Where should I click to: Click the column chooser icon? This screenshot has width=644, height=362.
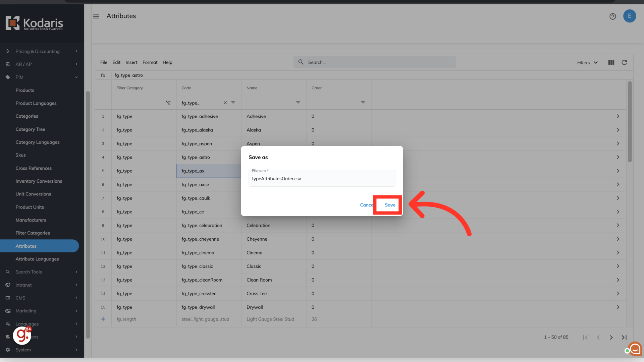click(x=611, y=63)
